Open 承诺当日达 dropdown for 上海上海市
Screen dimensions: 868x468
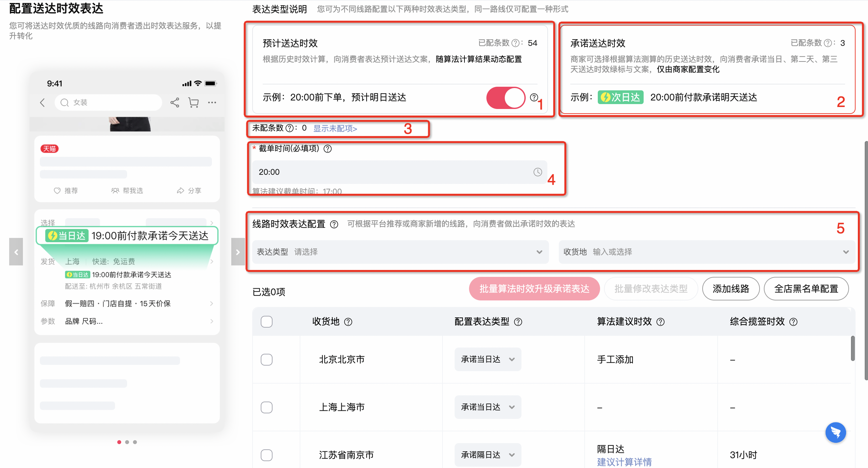[488, 407]
